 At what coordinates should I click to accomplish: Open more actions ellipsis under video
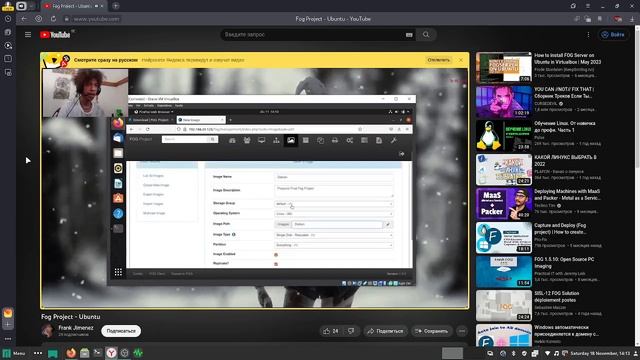(462, 331)
